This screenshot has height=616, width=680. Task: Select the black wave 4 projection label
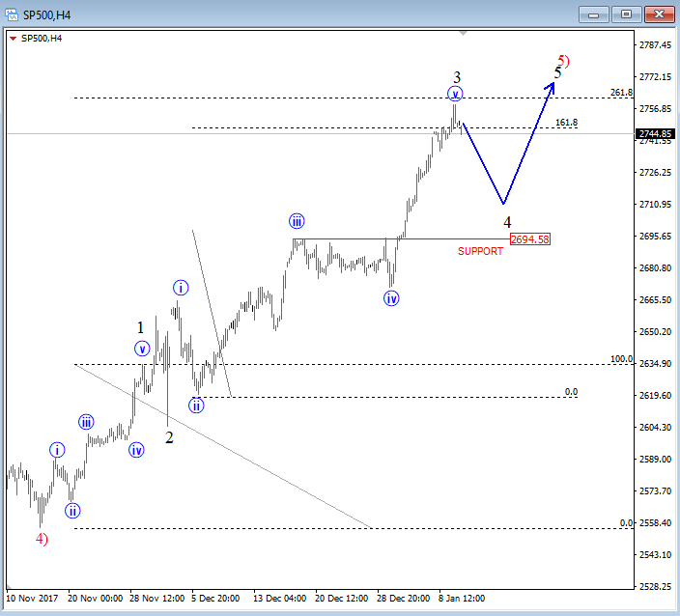[x=506, y=222]
